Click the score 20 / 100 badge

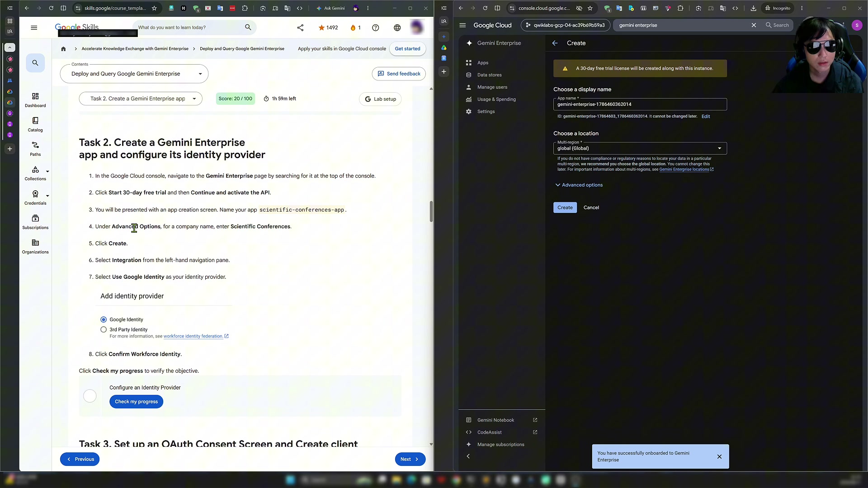235,99
